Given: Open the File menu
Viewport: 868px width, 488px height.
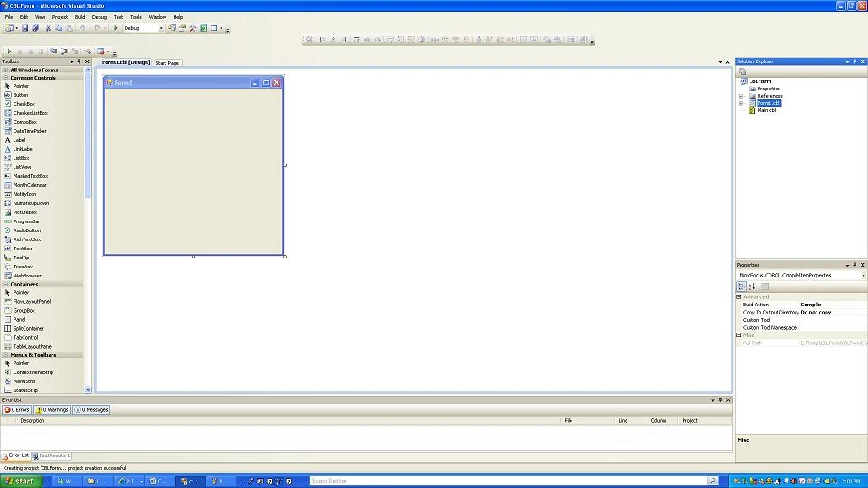Looking at the screenshot, I should coord(9,17).
